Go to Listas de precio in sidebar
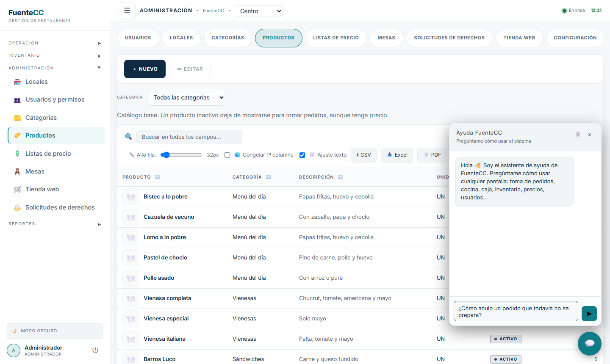The image size is (610, 364). (x=56, y=154)
